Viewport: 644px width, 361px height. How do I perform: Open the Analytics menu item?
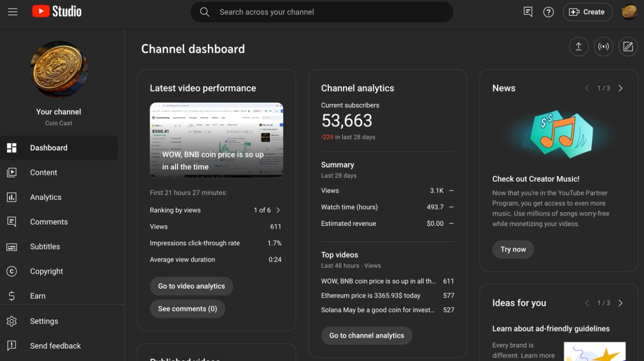pyautogui.click(x=59, y=197)
